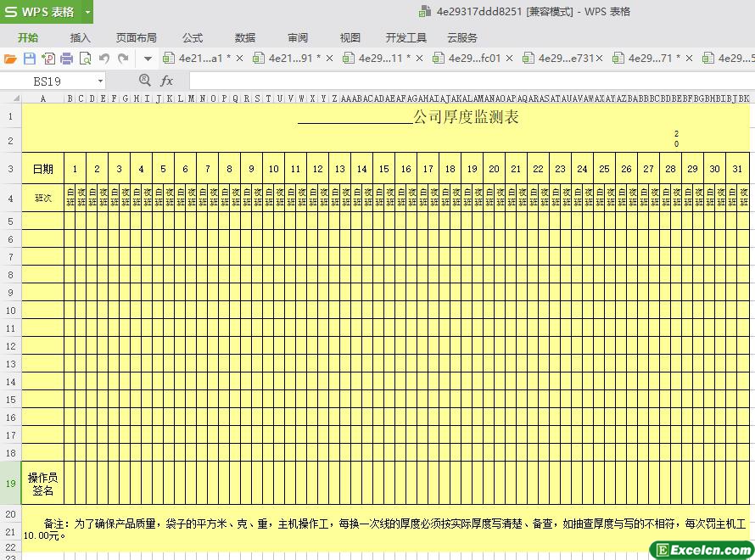
Task: Click inside the formula bar input
Action: pos(467,81)
